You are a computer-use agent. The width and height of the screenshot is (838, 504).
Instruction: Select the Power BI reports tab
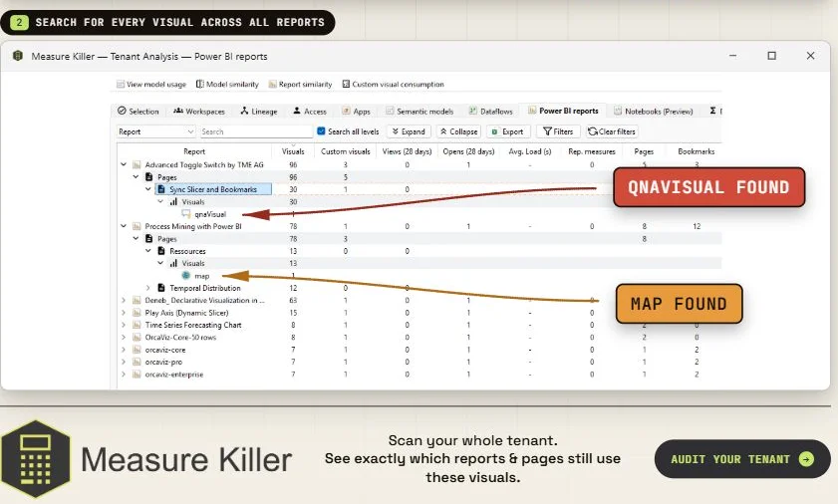pos(563,111)
